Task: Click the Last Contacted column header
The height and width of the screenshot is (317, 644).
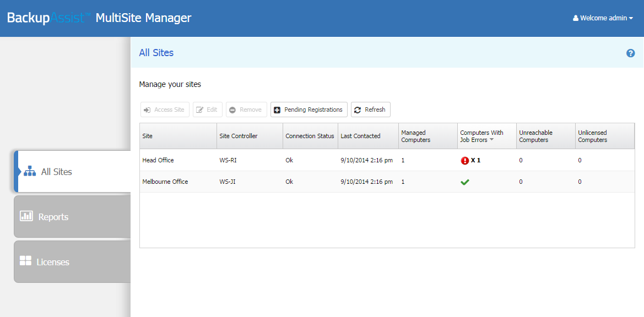Action: point(361,136)
